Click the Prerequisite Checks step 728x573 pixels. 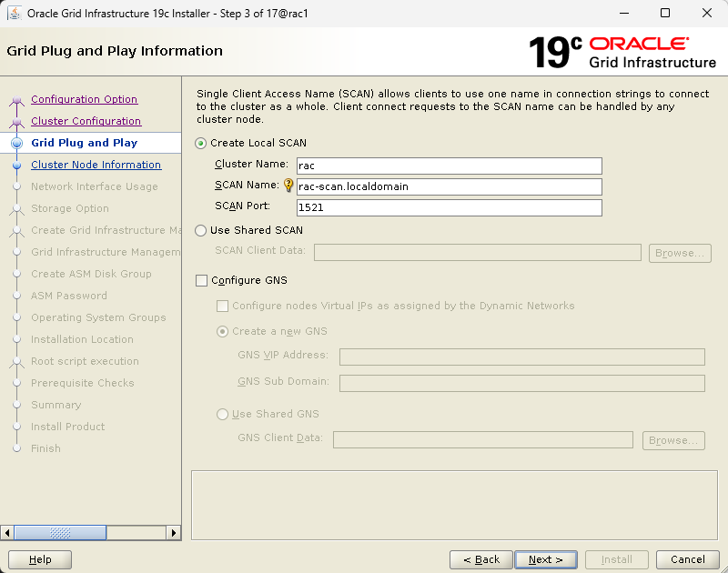pyautogui.click(x=83, y=383)
